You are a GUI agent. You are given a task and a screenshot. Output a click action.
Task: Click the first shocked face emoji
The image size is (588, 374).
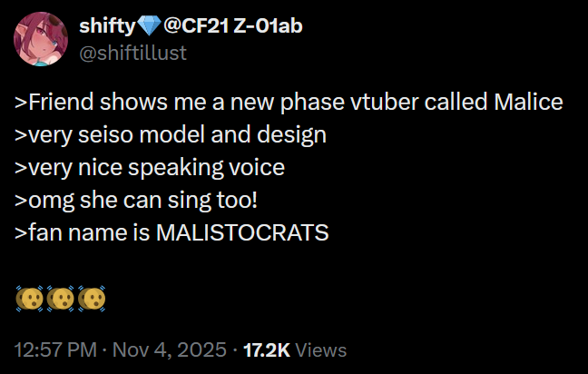28,298
